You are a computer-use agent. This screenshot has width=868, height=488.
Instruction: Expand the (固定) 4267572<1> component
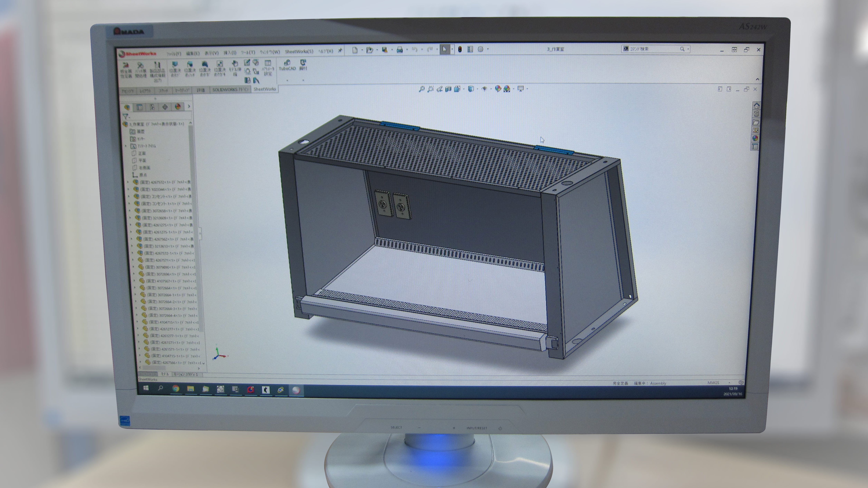128,182
